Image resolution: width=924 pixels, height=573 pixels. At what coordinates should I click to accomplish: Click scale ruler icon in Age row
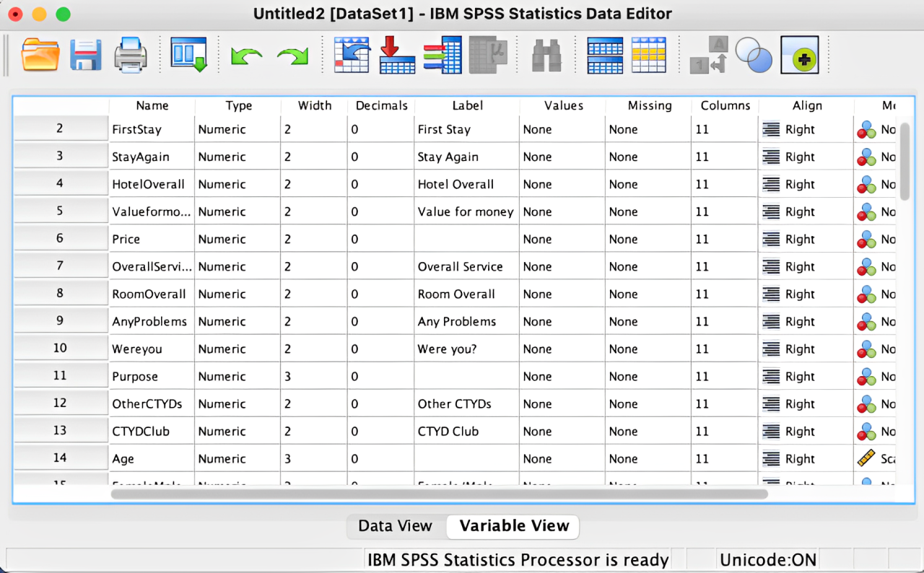pyautogui.click(x=866, y=459)
